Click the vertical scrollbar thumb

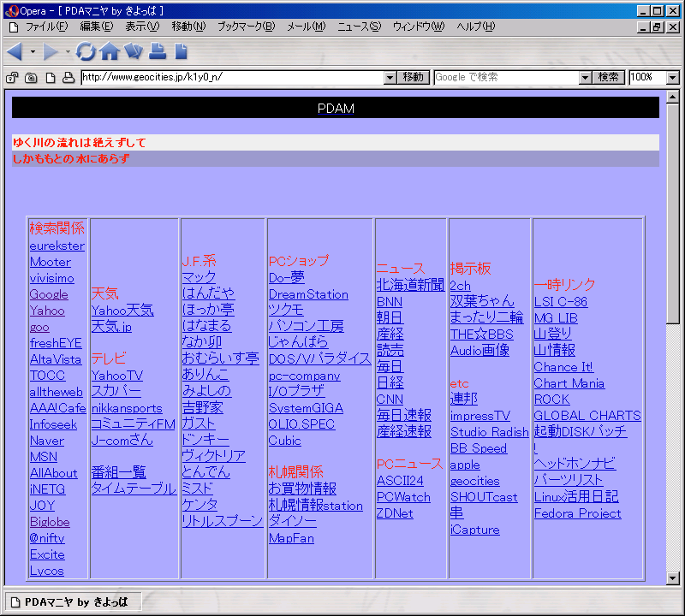pyautogui.click(x=673, y=214)
